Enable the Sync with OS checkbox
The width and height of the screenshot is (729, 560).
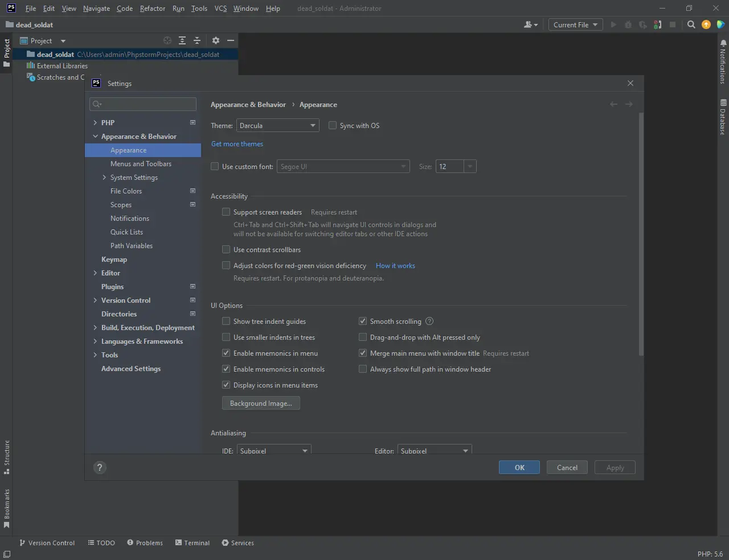click(333, 126)
